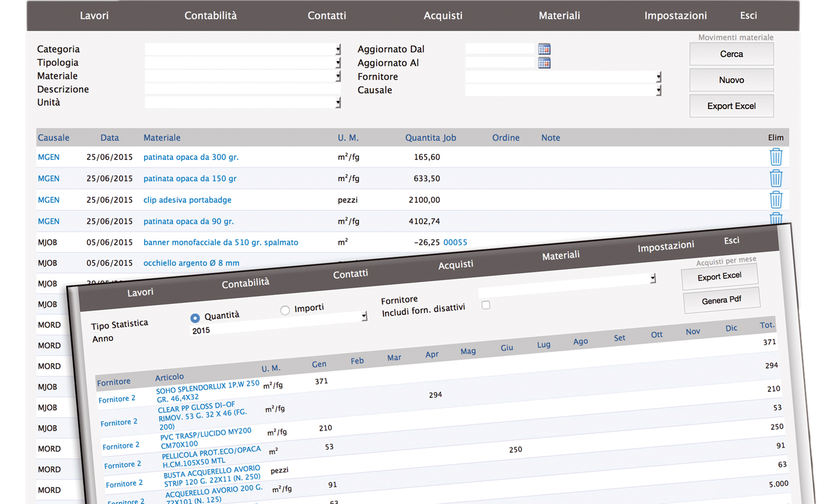This screenshot has width=824, height=504.
Task: Go to the Impostazioni menu at top
Action: (675, 15)
